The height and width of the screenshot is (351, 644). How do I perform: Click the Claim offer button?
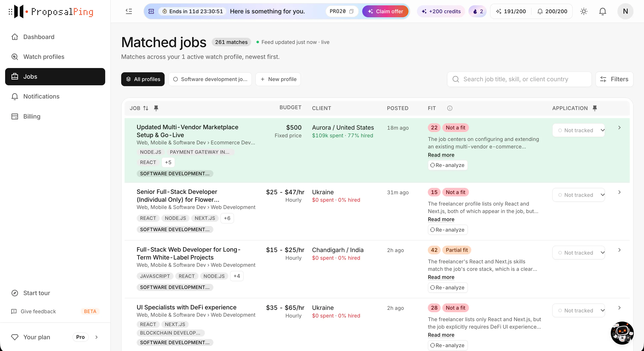point(385,11)
